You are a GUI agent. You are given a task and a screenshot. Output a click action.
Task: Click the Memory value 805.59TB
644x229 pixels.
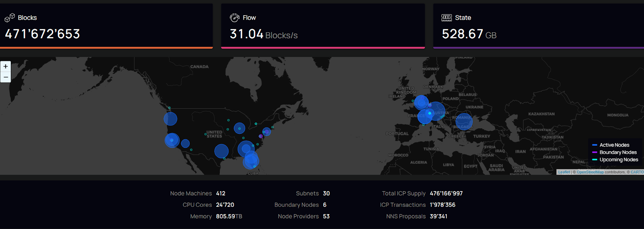(229, 217)
